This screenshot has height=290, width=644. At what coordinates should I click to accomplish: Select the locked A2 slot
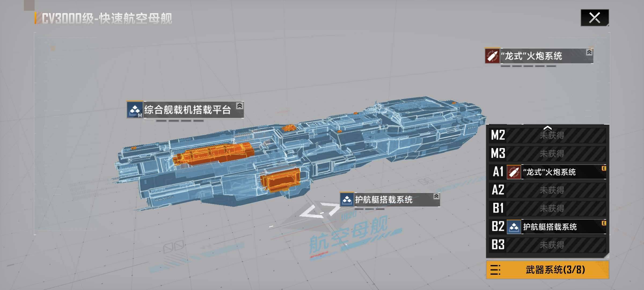pyautogui.click(x=551, y=190)
